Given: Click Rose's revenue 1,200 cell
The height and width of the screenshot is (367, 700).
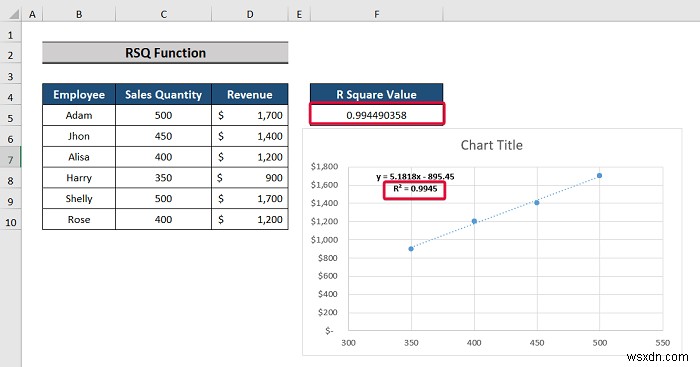Looking at the screenshot, I should tap(250, 219).
